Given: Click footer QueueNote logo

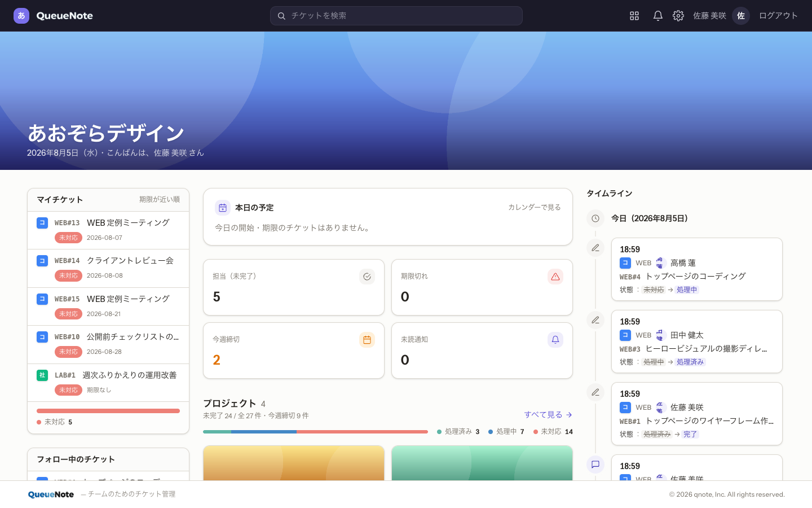Looking at the screenshot, I should pos(51,494).
